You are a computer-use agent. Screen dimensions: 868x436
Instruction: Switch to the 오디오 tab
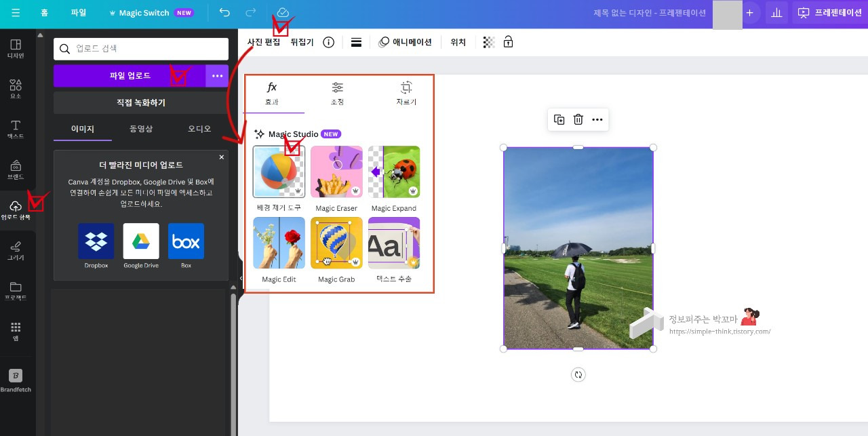pos(199,129)
